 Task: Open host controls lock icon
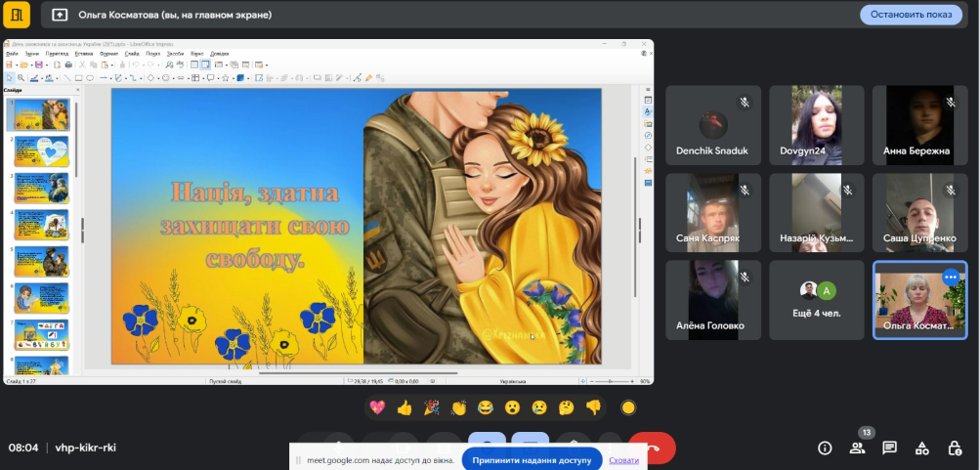[955, 448]
